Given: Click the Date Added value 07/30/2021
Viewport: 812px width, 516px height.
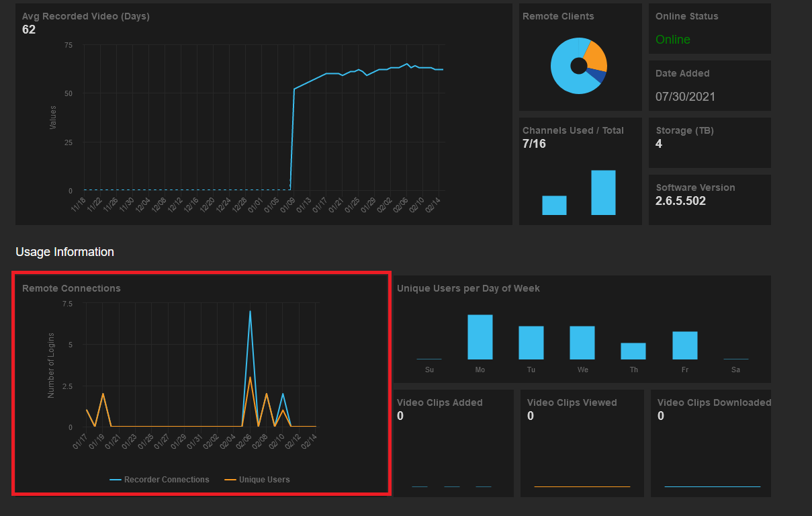Looking at the screenshot, I should [x=686, y=97].
